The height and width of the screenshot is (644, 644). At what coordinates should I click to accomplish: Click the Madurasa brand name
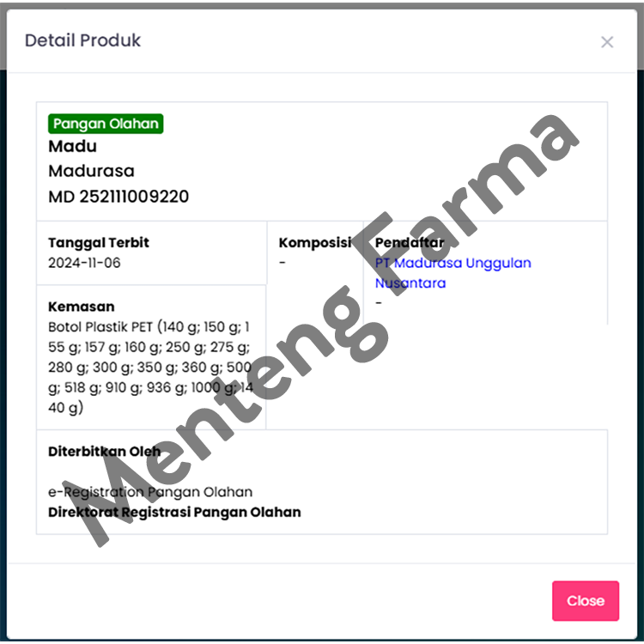(x=91, y=171)
